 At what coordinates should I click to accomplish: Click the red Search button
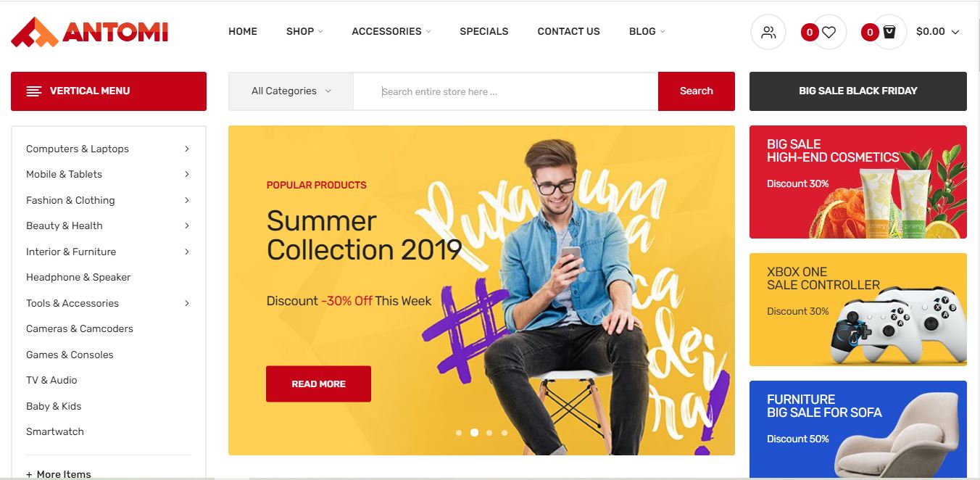click(x=697, y=91)
